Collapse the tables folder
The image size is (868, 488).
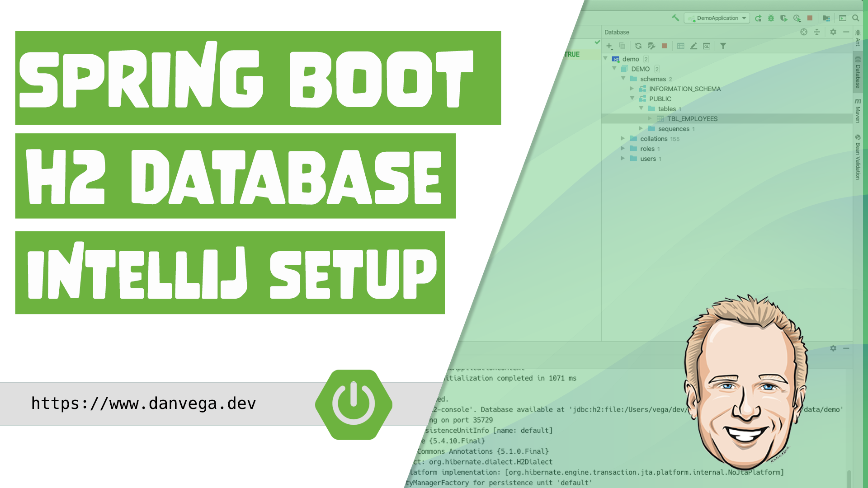coord(642,108)
